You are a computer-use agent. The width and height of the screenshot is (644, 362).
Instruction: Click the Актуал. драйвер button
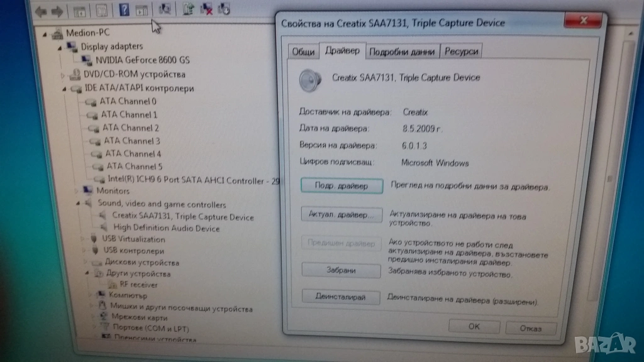(341, 215)
